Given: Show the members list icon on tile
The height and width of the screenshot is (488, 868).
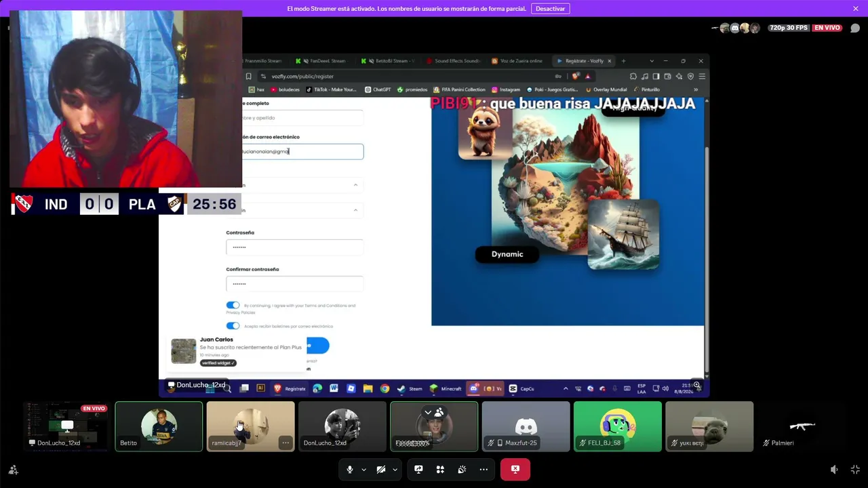Looking at the screenshot, I should (439, 412).
